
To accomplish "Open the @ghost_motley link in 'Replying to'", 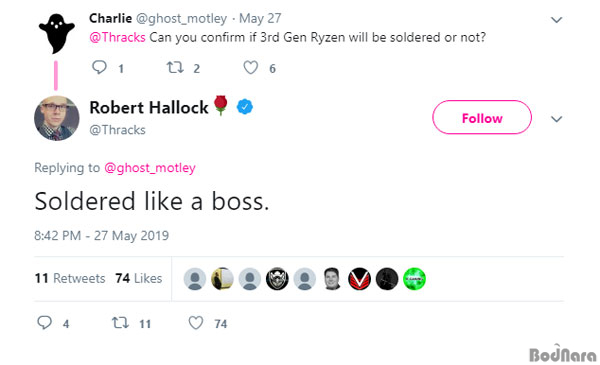I will [x=150, y=168].
